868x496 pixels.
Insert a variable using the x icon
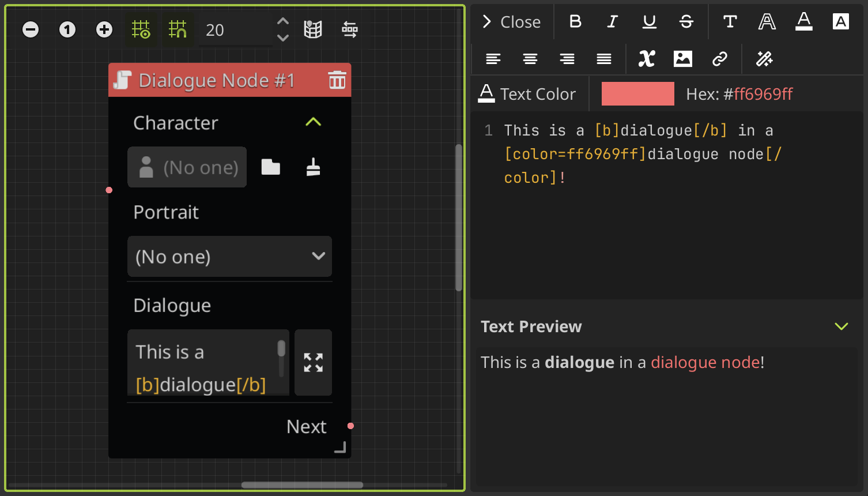[646, 59]
